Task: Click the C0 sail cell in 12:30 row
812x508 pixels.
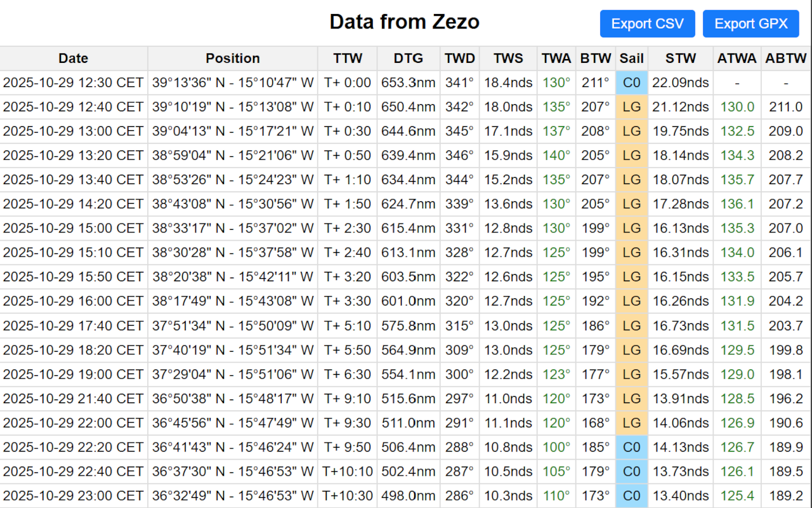Action: tap(632, 83)
